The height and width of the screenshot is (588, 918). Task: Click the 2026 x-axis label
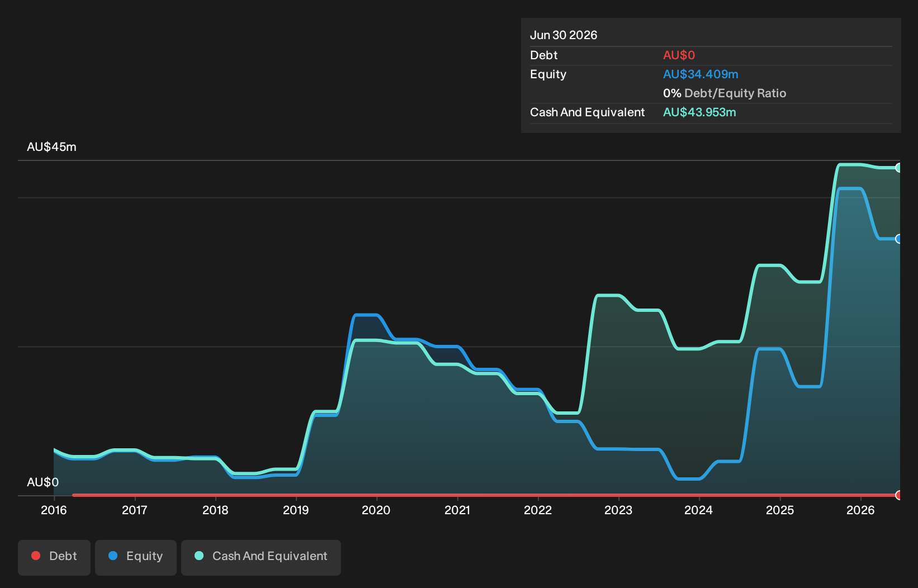point(860,510)
